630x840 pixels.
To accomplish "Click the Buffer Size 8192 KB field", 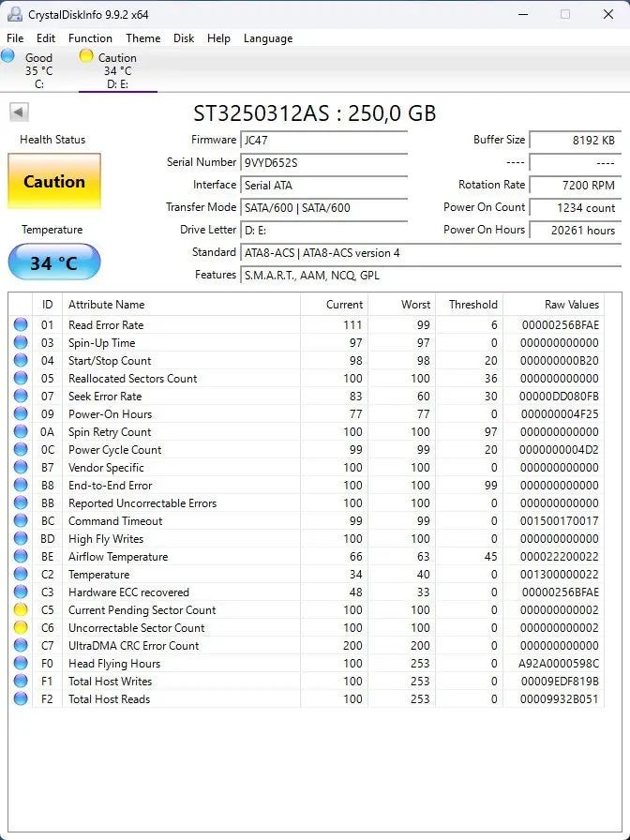I will pyautogui.click(x=576, y=141).
